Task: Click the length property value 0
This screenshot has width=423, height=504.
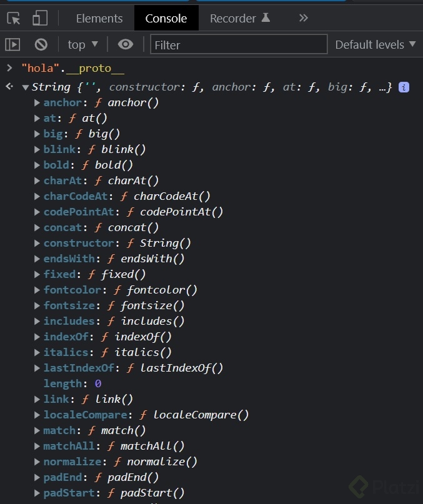Action: 97,383
